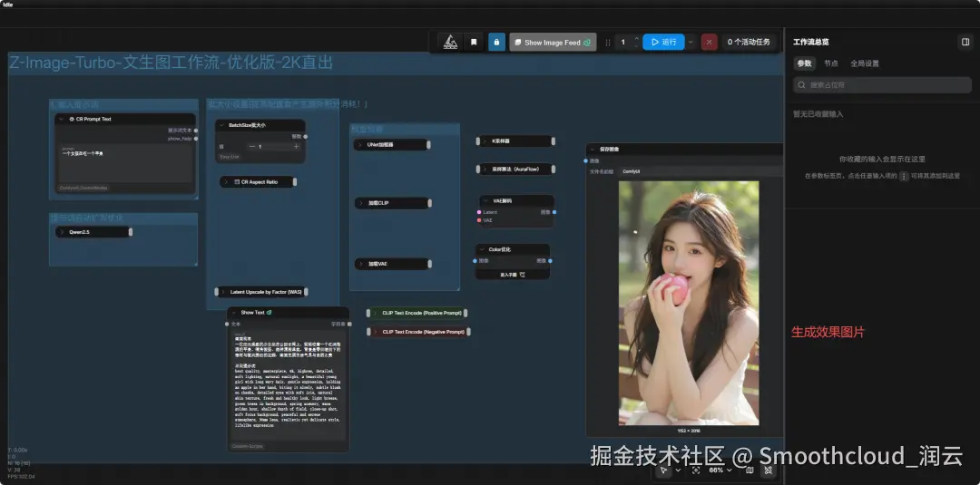This screenshot has height=485, width=980.
Task: Click the red VAE input dot on VAE解码
Action: pyautogui.click(x=479, y=219)
